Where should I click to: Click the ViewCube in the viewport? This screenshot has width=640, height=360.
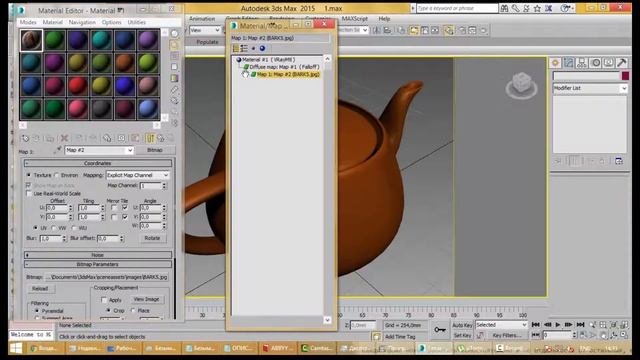521,86
